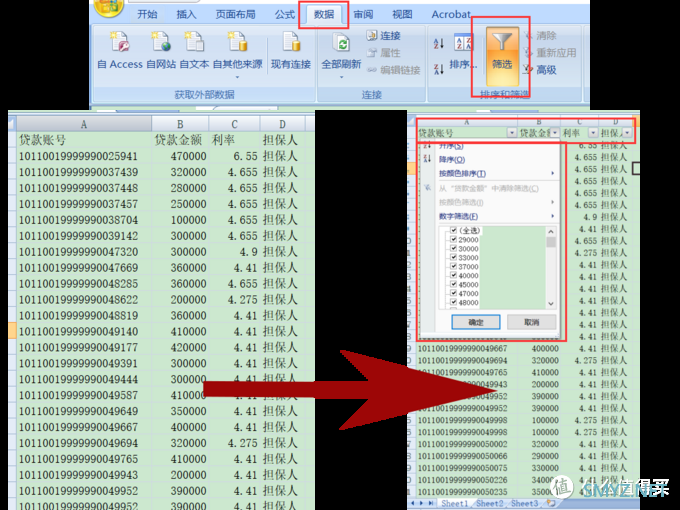Open the 页面布局 ribbon tab
The height and width of the screenshot is (510, 680).
[x=235, y=14]
